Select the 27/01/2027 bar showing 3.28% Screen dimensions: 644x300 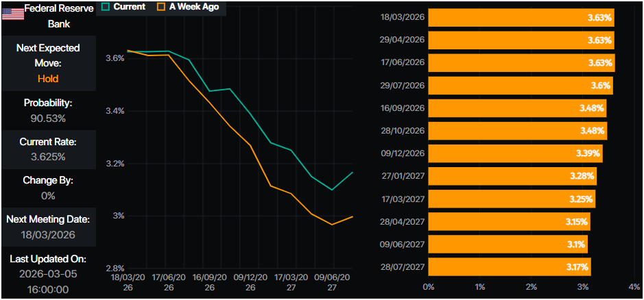coord(512,176)
